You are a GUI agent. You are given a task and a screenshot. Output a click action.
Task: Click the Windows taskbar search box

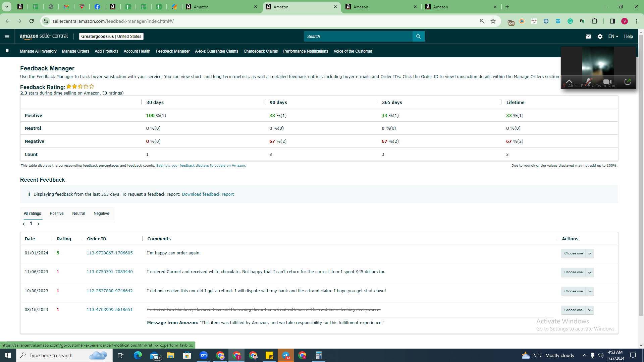coord(64,355)
